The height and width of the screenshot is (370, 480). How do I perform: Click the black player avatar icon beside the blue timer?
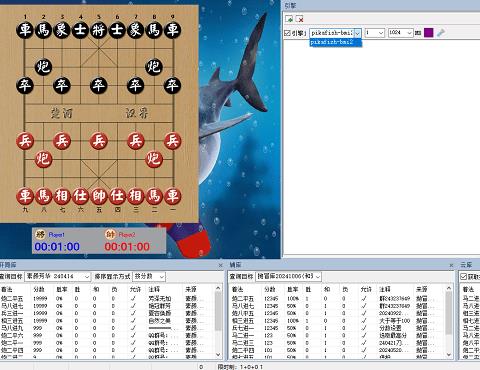[40, 234]
